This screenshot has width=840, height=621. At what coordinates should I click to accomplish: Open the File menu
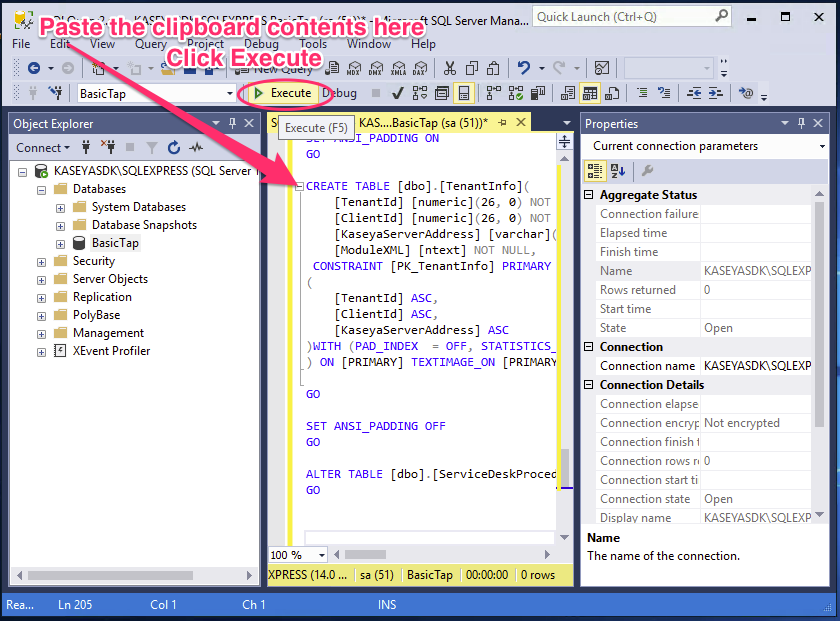tap(21, 44)
